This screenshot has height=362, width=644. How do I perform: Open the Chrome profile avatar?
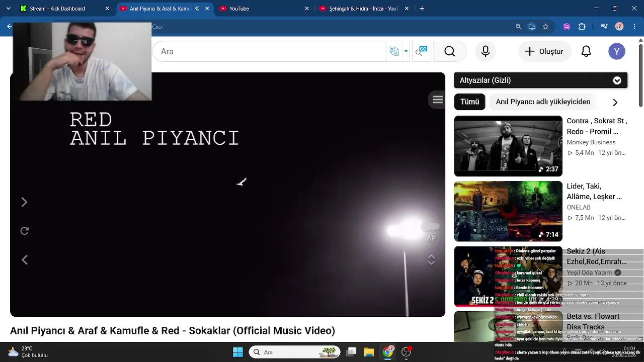619,27
